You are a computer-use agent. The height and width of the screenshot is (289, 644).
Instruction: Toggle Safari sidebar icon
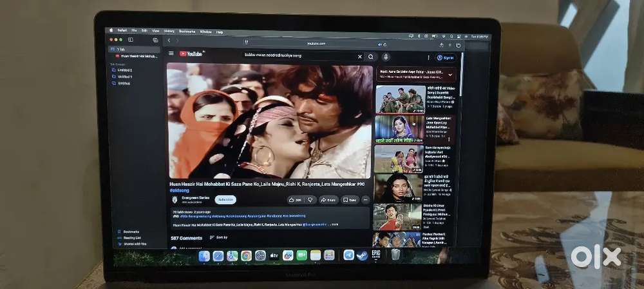tap(130, 40)
